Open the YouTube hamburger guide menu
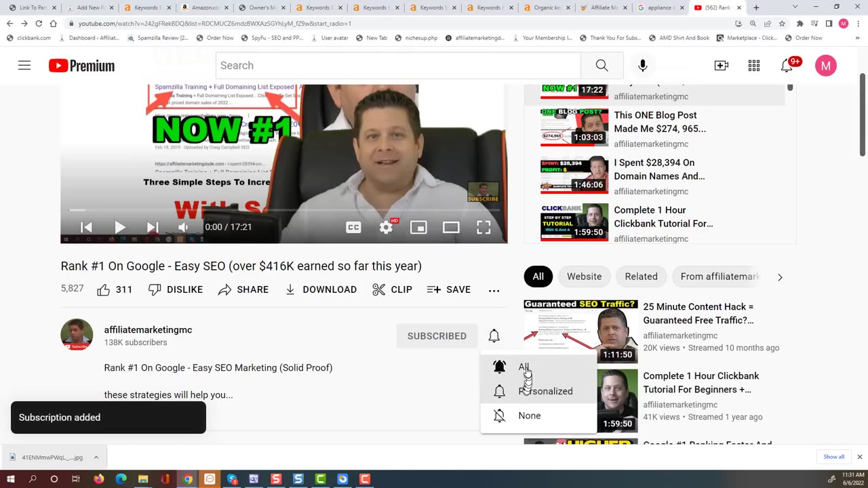This screenshot has height=488, width=868. tap(24, 66)
